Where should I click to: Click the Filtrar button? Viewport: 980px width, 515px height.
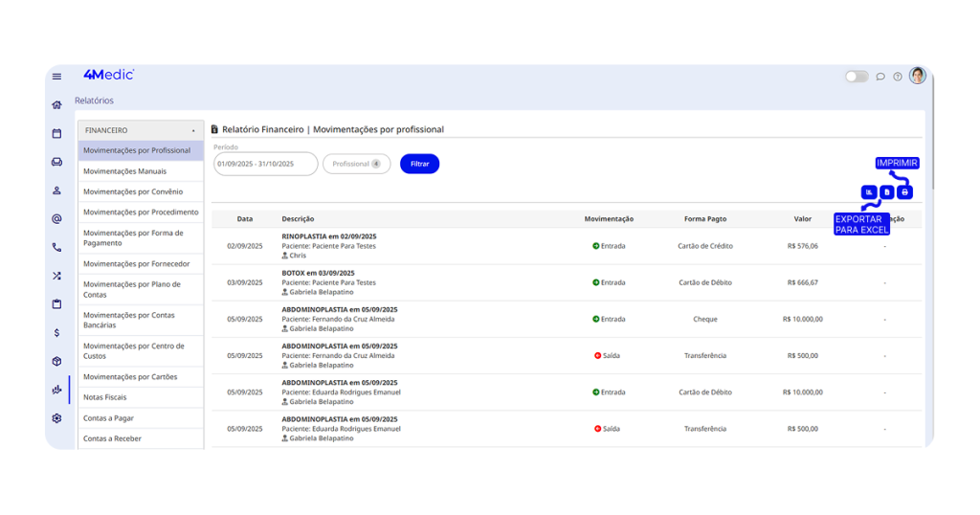[x=419, y=164]
